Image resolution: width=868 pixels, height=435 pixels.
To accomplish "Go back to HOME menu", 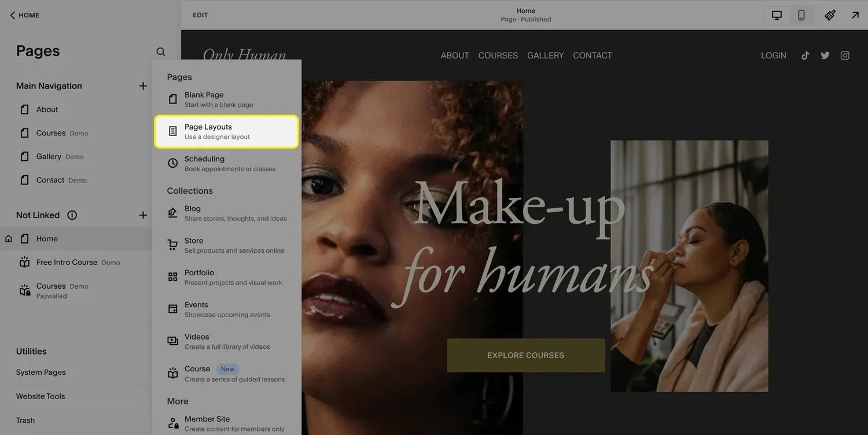I will pos(24,15).
